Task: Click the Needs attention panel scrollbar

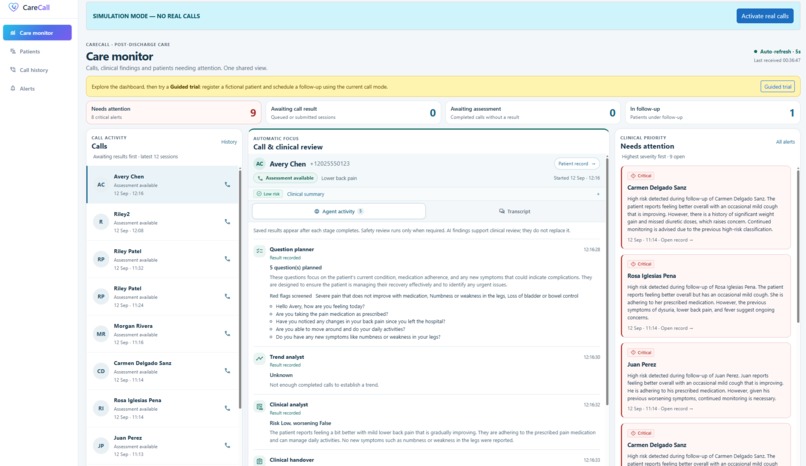Action: pos(798,246)
